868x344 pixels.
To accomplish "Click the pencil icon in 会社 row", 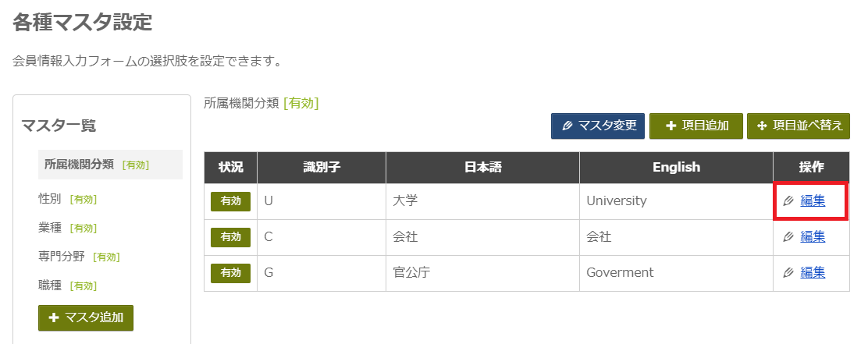I will (x=789, y=237).
